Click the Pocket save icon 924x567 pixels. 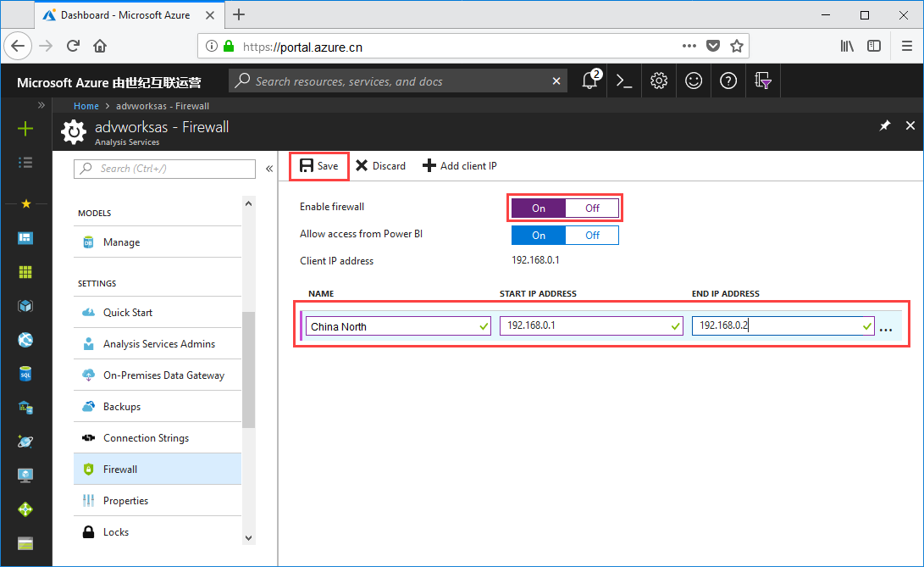pos(713,46)
